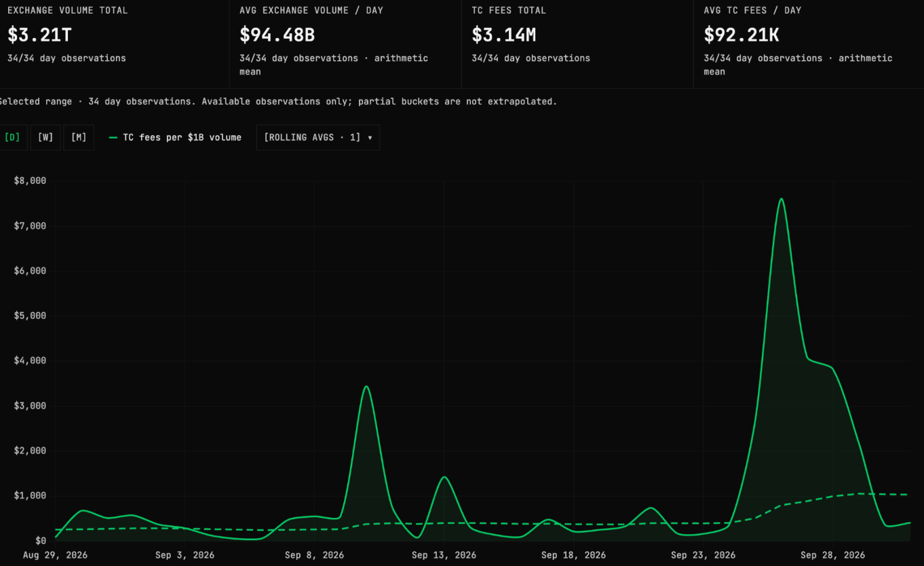The height and width of the screenshot is (566, 924).
Task: Open the ROLLING AVGS dropdown
Action: [x=318, y=137]
